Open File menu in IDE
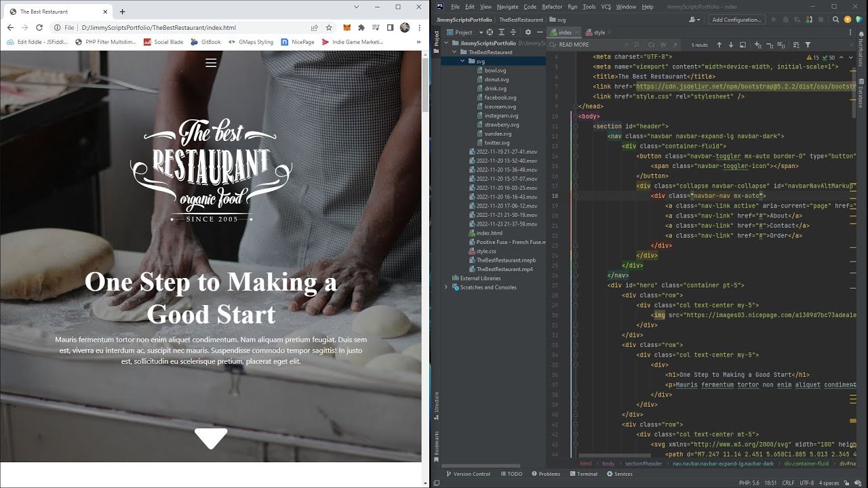The height and width of the screenshot is (488, 868). (x=455, y=7)
